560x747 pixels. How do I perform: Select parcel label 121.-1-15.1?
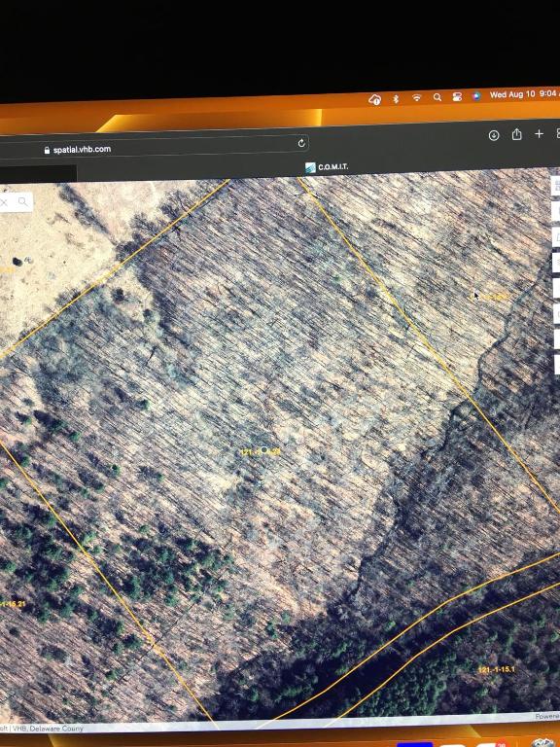pos(496,669)
